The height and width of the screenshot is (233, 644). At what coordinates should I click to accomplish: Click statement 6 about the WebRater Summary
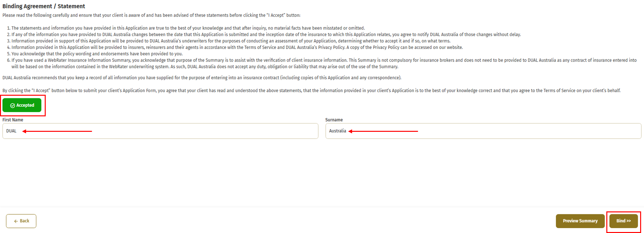[x=324, y=60]
